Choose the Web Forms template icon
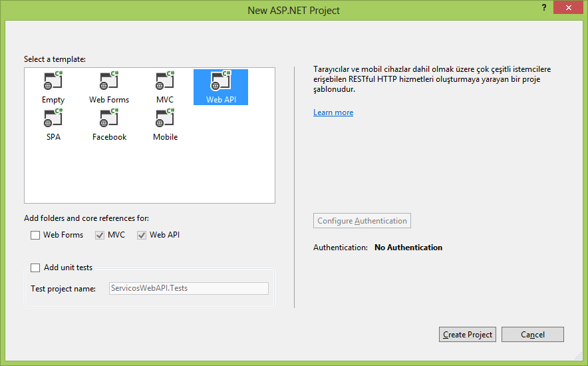Image resolution: width=588 pixels, height=366 pixels. tap(108, 81)
